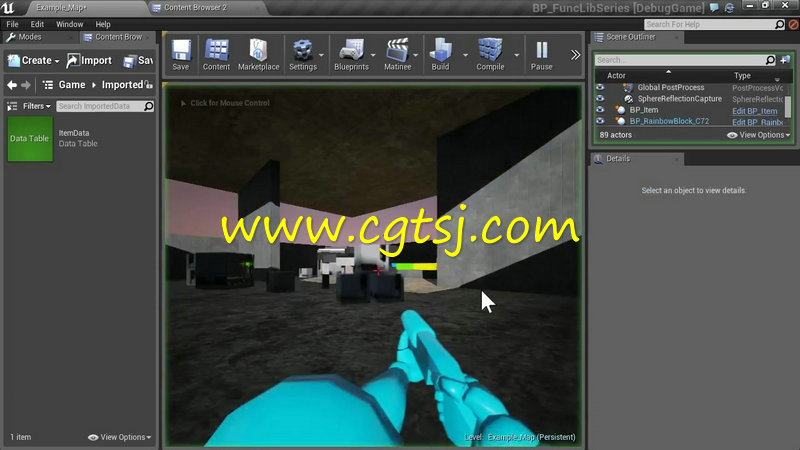Click the red no-entry icon beside help search

coord(793,24)
